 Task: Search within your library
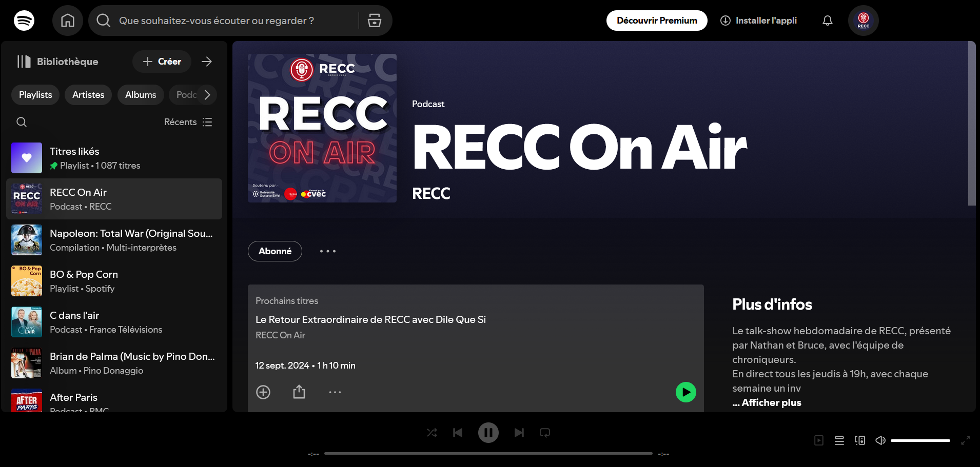click(x=21, y=122)
